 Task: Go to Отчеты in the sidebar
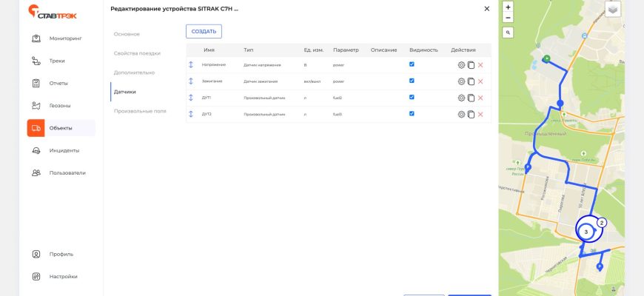[x=58, y=83]
